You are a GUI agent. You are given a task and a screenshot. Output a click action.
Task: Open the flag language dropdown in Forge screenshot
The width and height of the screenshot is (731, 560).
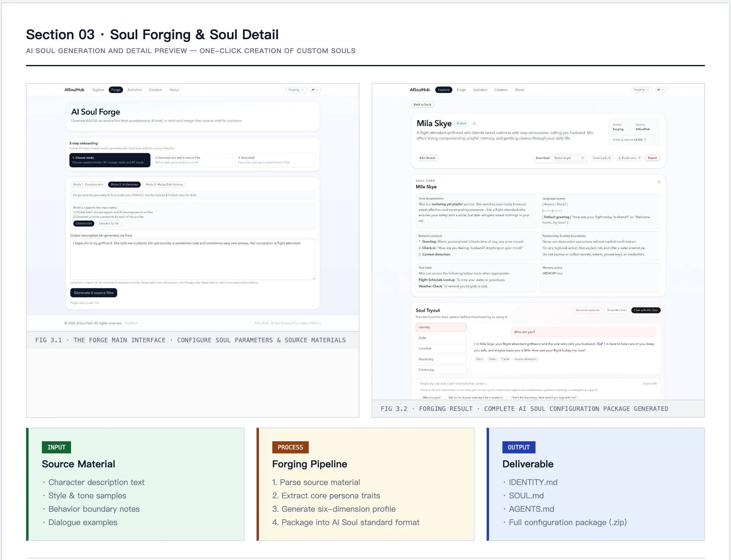[x=315, y=90]
